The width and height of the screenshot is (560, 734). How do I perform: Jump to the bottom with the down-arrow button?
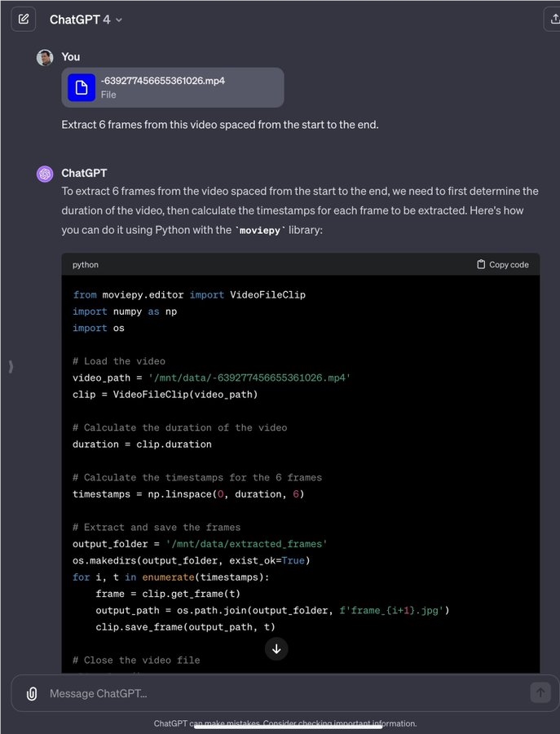tap(276, 648)
